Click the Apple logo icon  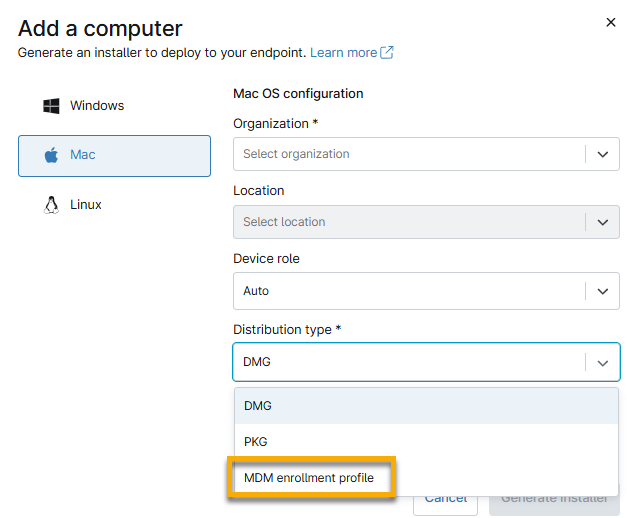coord(51,155)
